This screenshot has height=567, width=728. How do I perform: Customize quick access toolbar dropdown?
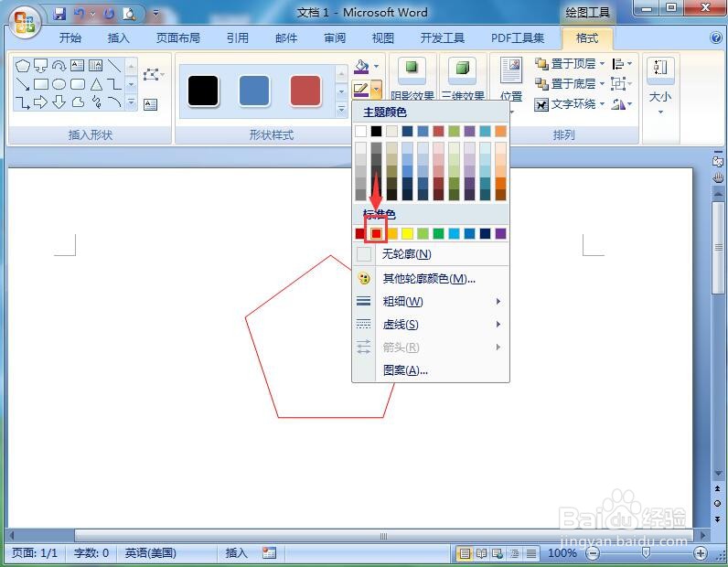156,14
